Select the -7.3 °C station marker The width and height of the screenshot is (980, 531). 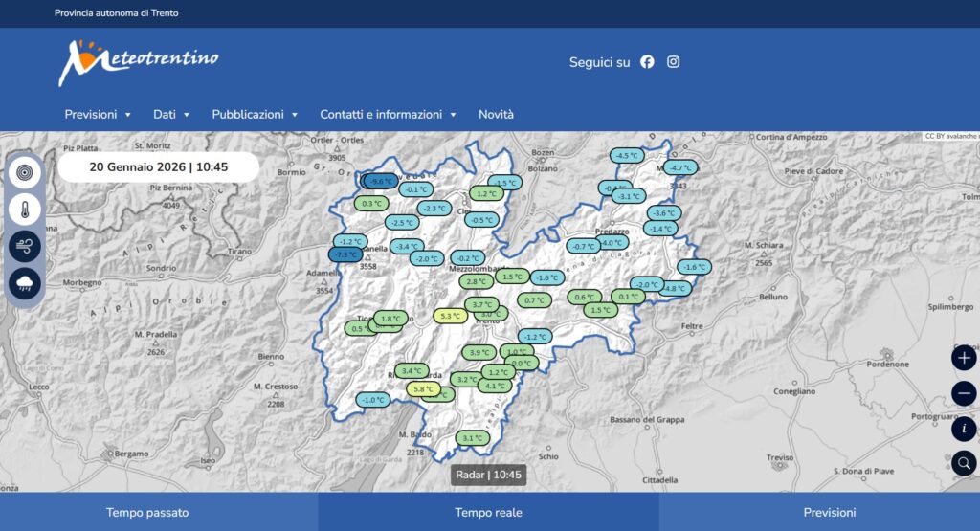coord(345,254)
